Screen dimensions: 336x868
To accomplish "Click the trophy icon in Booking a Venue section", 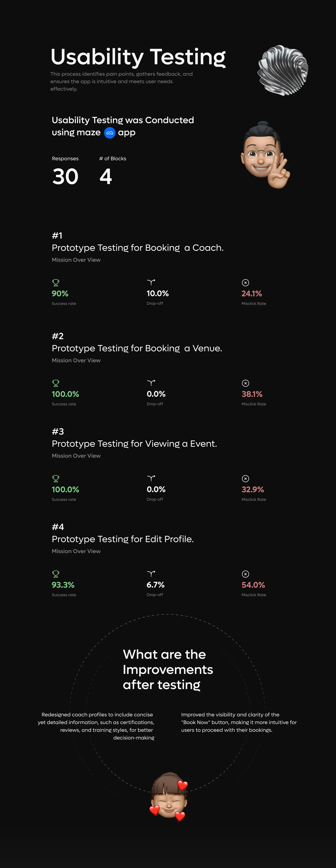I will pos(56,383).
